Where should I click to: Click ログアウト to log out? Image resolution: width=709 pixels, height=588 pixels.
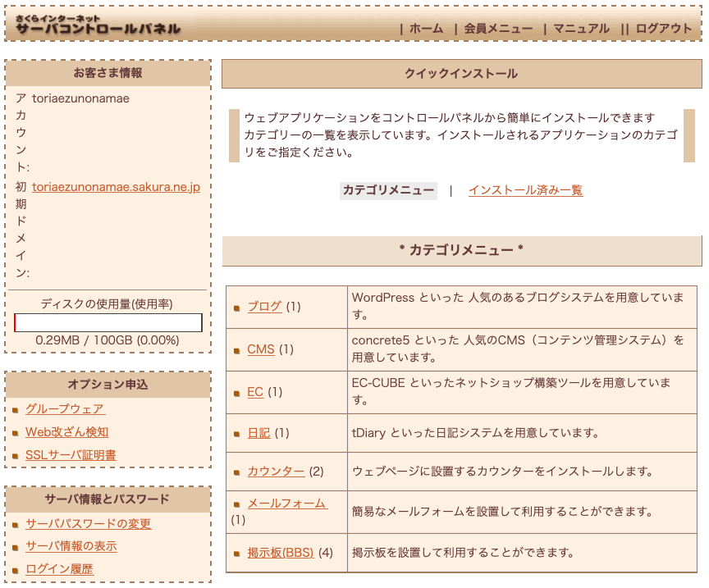click(x=663, y=29)
